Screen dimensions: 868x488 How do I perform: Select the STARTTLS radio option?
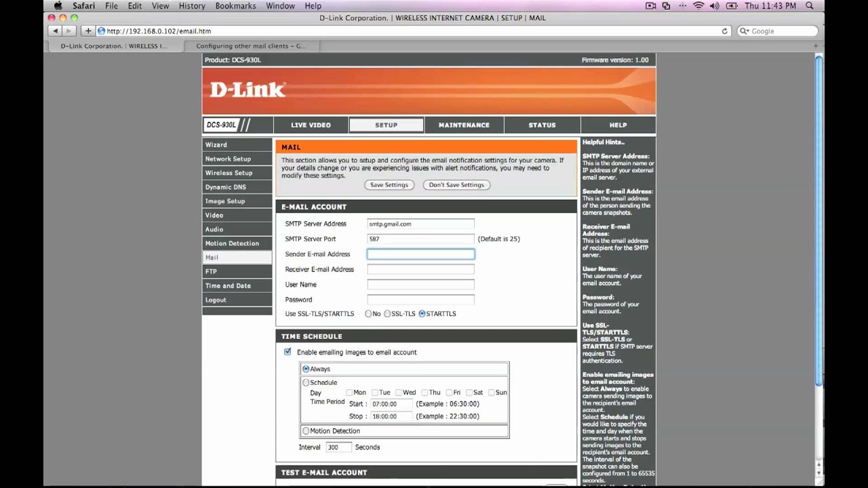pyautogui.click(x=422, y=314)
